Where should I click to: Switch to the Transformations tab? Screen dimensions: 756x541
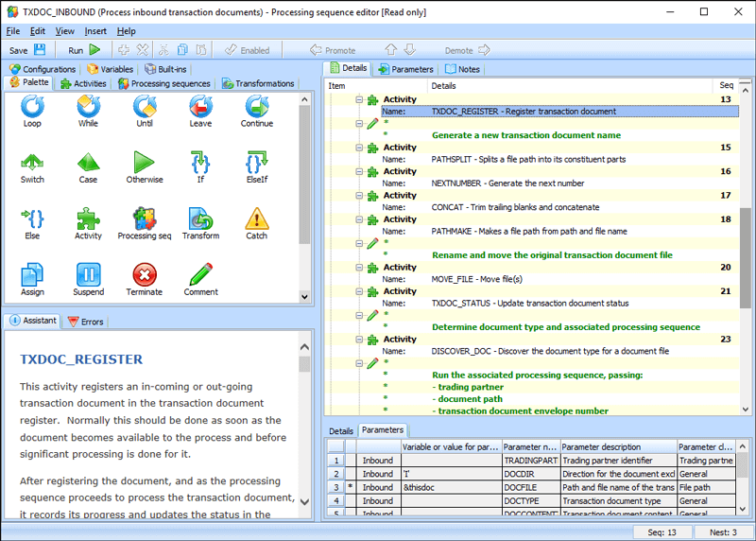click(x=258, y=83)
